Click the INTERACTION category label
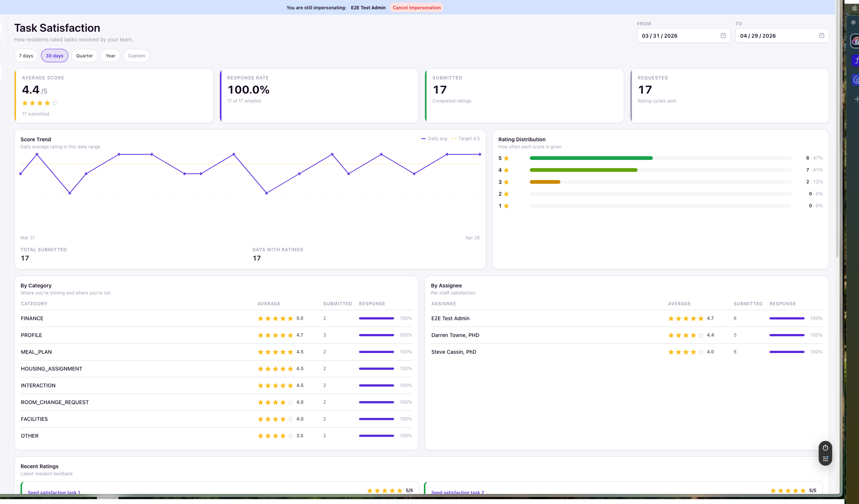Image resolution: width=859 pixels, height=504 pixels. point(38,385)
